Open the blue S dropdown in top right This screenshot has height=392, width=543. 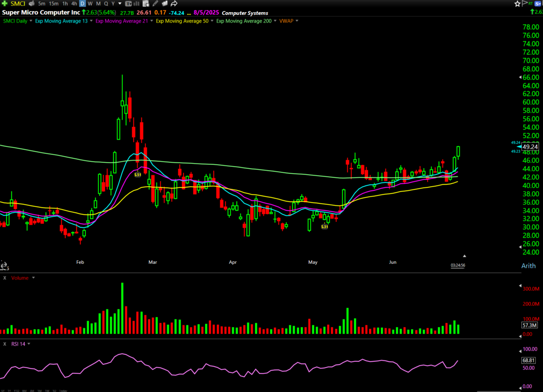pyautogui.click(x=538, y=3)
